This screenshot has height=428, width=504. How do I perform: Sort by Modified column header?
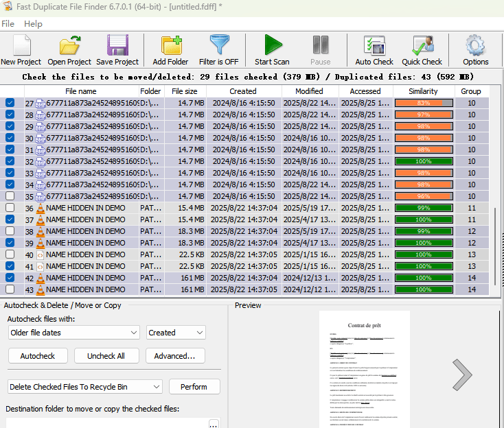tap(310, 91)
